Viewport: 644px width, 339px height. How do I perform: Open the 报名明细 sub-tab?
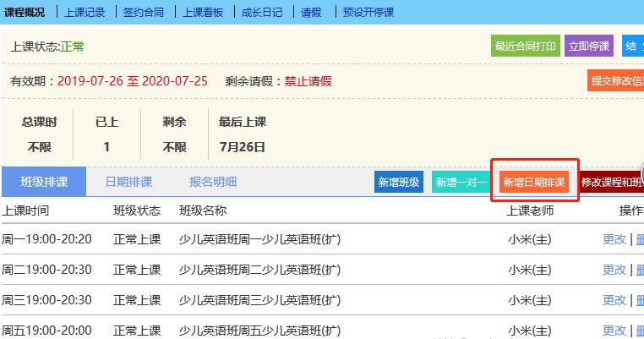coord(213,182)
